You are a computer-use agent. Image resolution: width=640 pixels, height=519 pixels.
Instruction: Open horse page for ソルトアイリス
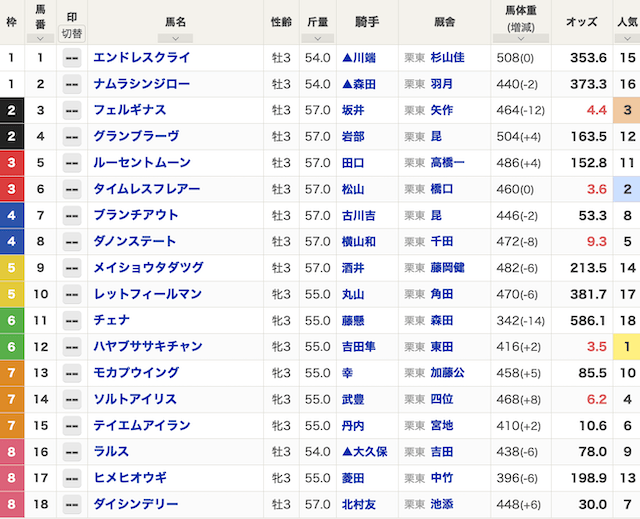[x=135, y=399]
